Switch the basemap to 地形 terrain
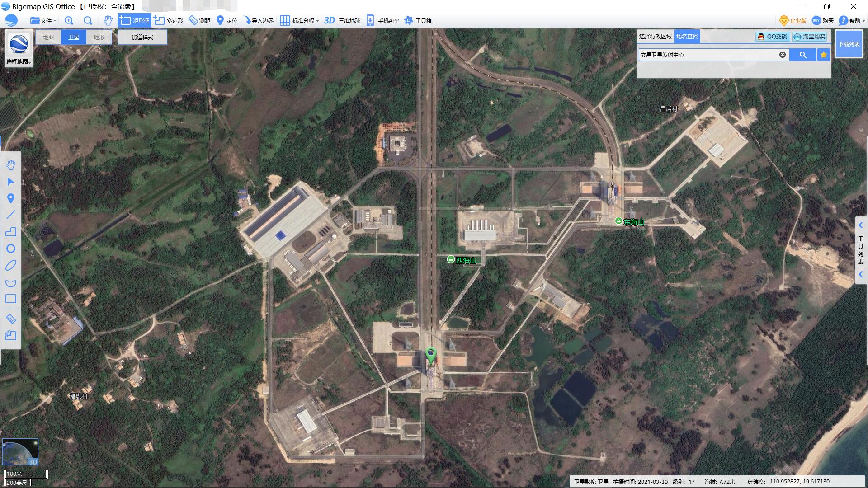 (x=99, y=37)
